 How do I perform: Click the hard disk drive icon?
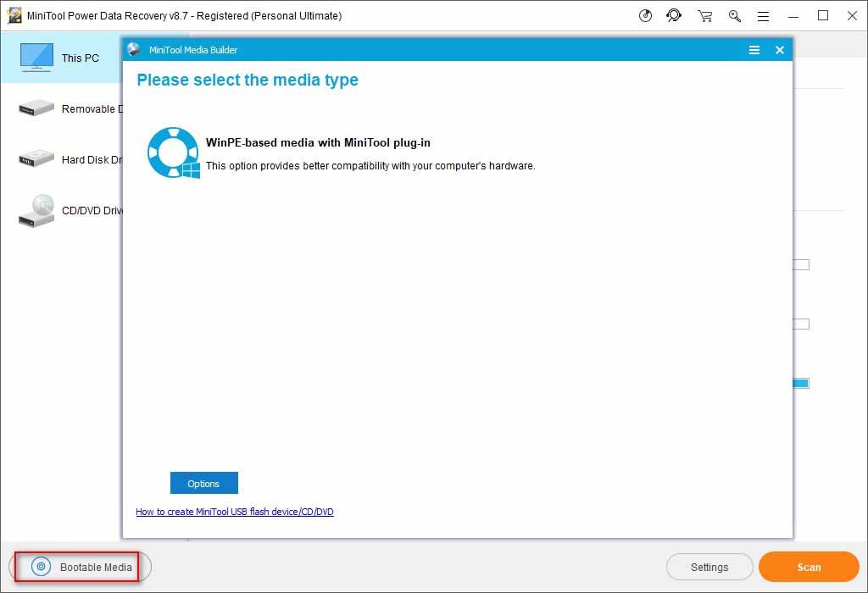tap(36, 158)
